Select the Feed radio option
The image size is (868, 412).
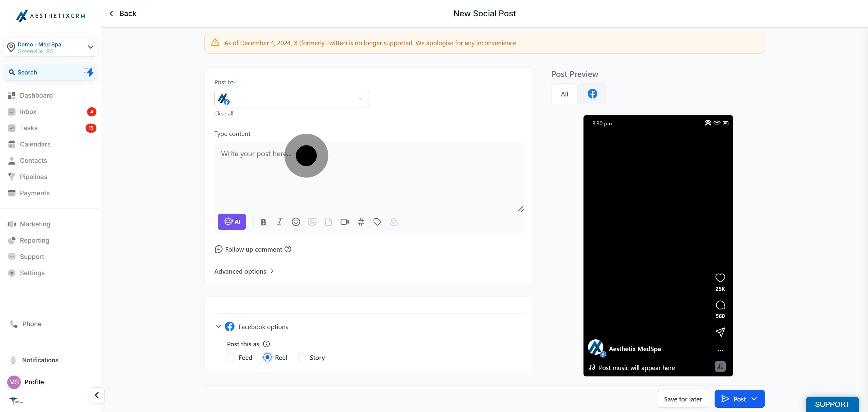click(231, 357)
